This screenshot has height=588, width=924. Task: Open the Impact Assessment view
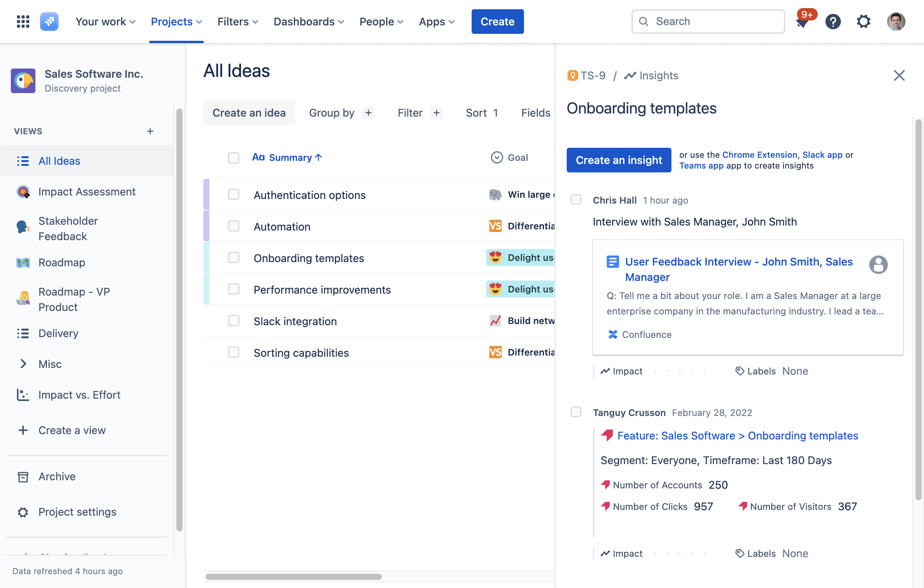(x=87, y=192)
